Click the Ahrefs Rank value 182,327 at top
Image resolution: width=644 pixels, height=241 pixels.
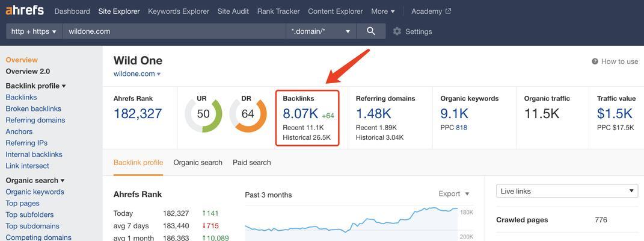(138, 113)
